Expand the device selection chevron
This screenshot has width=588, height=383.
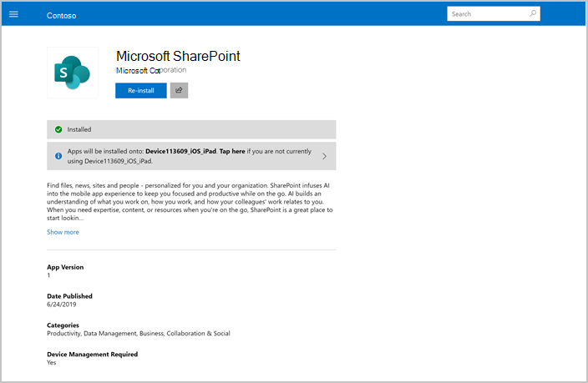coord(324,156)
